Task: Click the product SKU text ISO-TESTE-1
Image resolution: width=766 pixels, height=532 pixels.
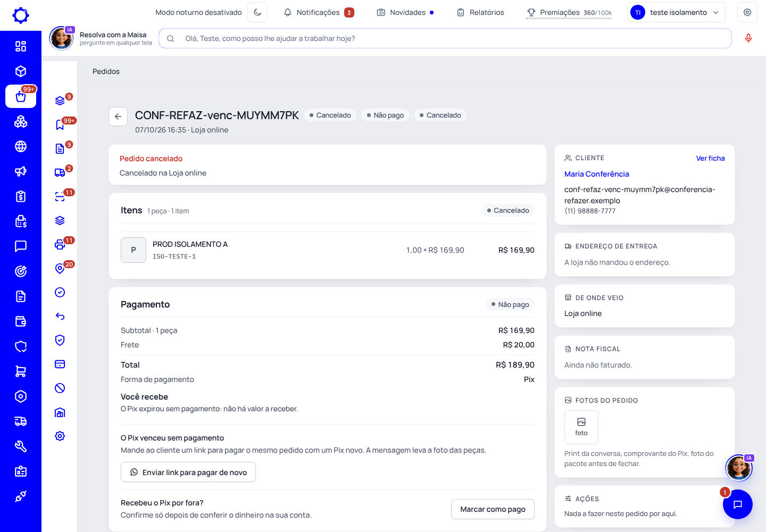Action: 174,256
